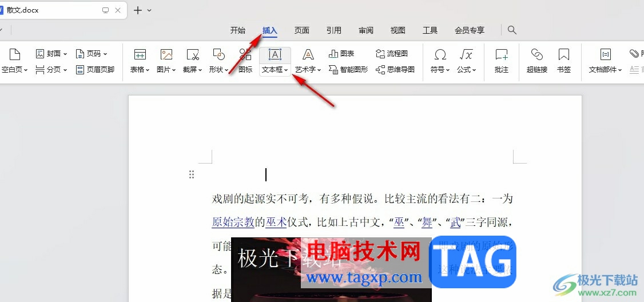This screenshot has width=644, height=302.
Task: Insert a smart graphic (智能图形)
Action: point(348,70)
